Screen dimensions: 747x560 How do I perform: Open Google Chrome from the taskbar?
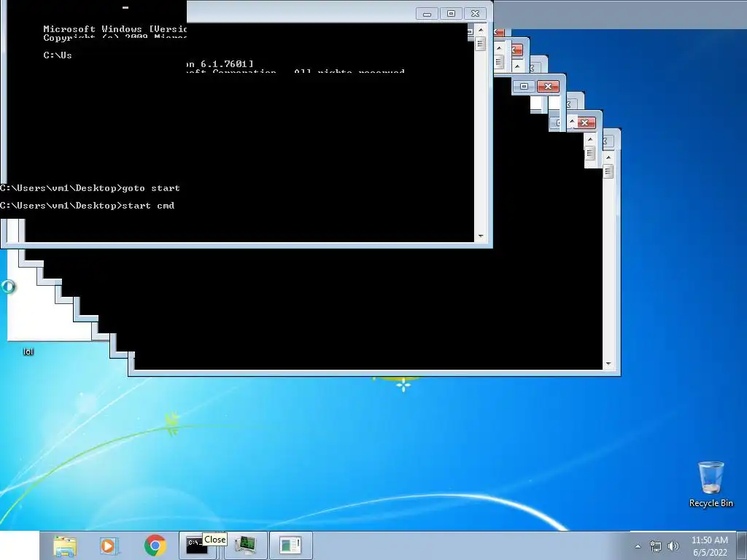[x=155, y=545]
